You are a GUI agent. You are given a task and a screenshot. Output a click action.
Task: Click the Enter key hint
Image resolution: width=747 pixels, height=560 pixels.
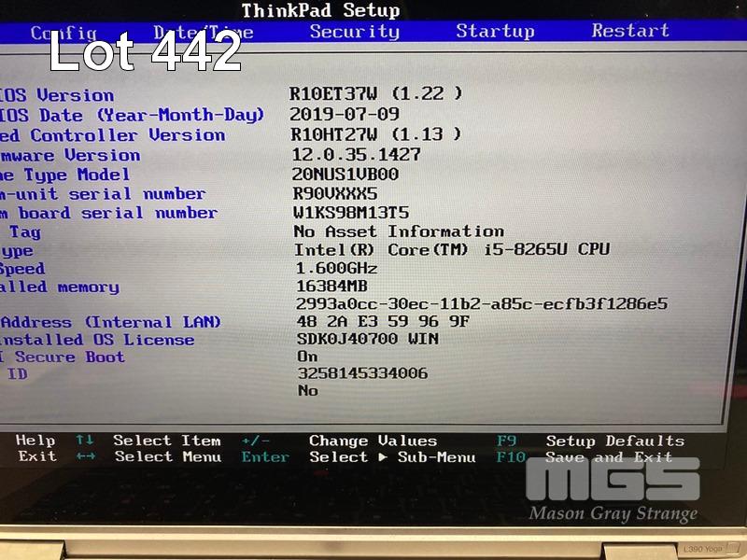pos(265,457)
